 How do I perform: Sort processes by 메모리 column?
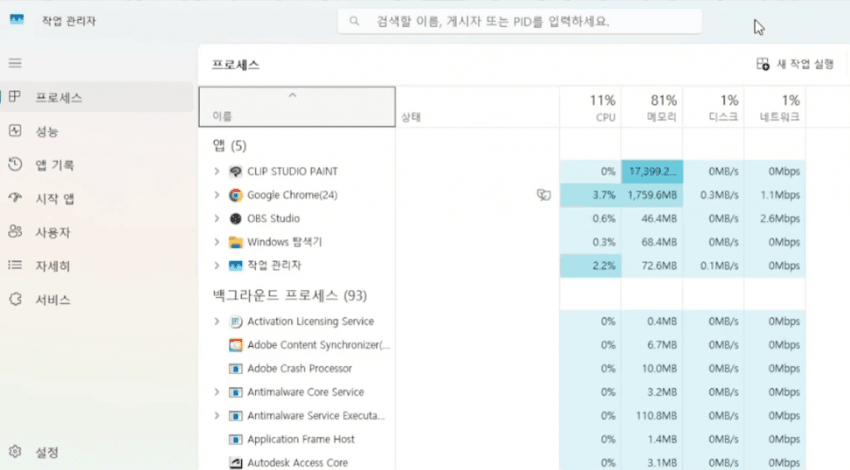pyautogui.click(x=652, y=107)
